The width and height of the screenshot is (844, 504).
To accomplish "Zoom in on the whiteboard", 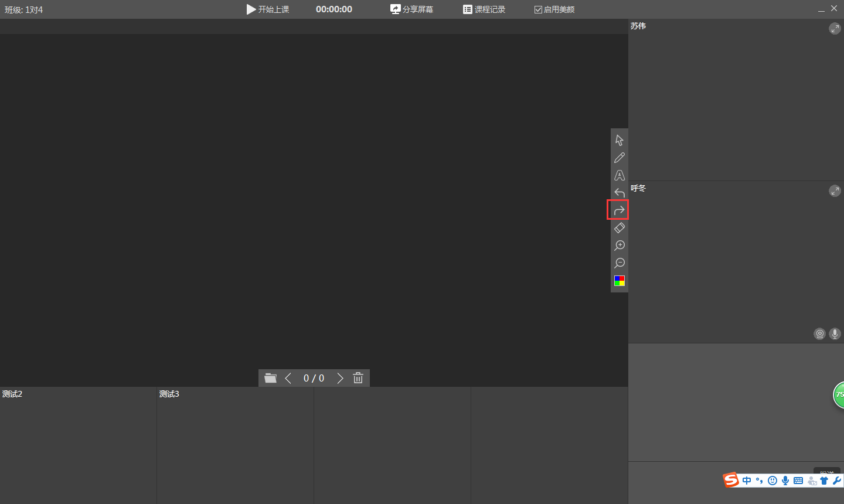I will pyautogui.click(x=620, y=246).
